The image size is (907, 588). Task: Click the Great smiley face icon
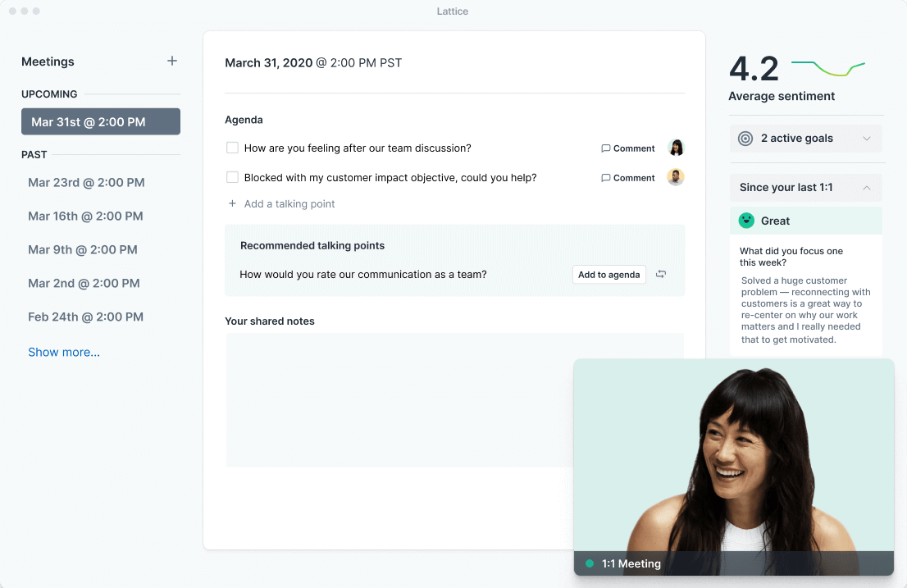(746, 221)
